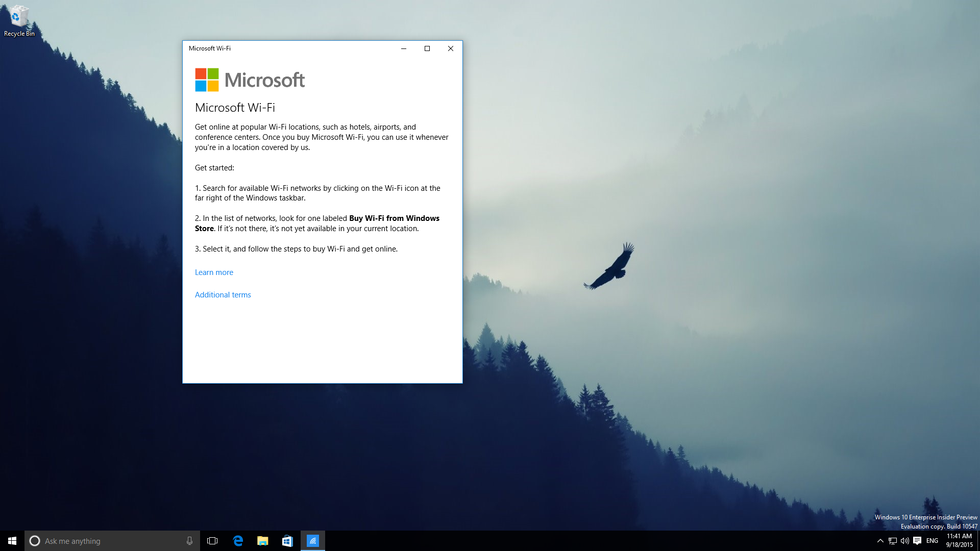Switch input language ENG indicator

[x=932, y=541]
